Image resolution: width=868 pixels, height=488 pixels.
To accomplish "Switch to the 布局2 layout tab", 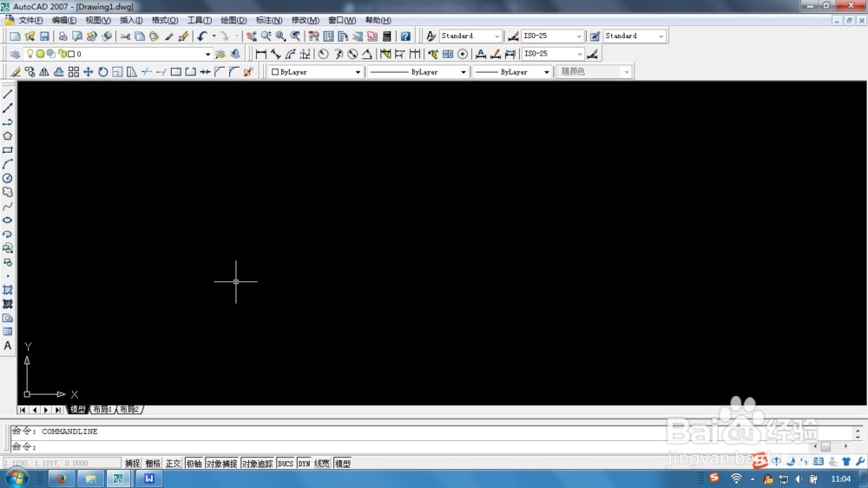I will point(129,410).
